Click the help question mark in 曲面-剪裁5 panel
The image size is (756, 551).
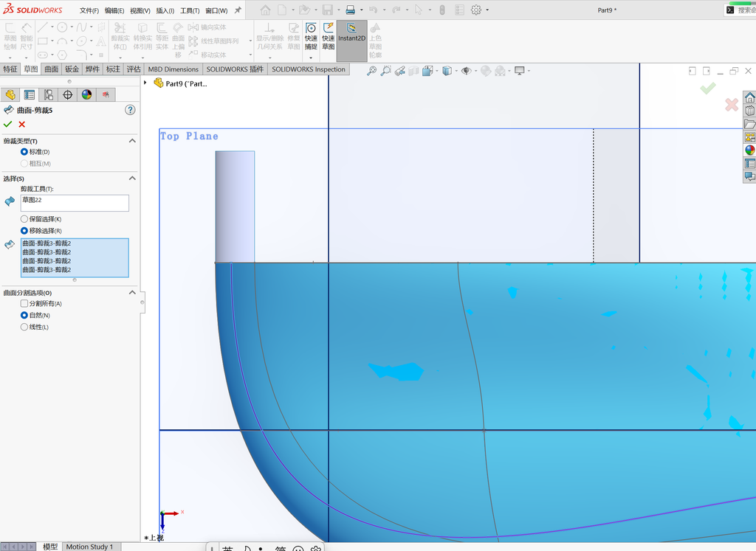(x=130, y=110)
